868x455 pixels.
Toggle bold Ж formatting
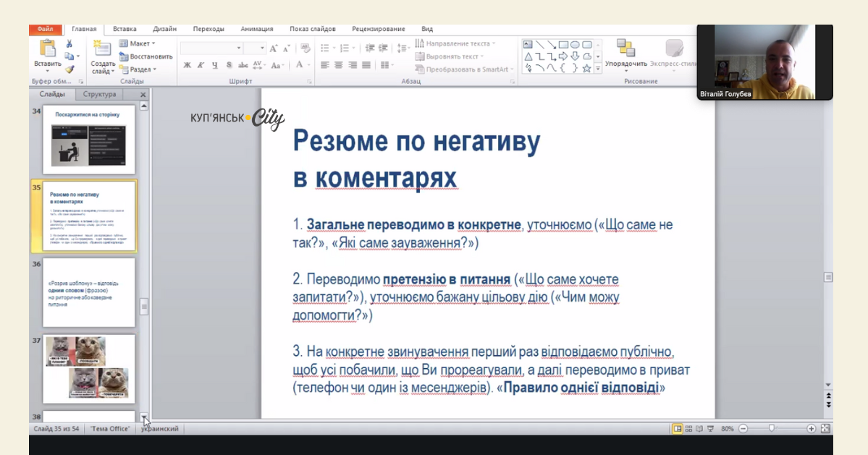click(x=187, y=65)
